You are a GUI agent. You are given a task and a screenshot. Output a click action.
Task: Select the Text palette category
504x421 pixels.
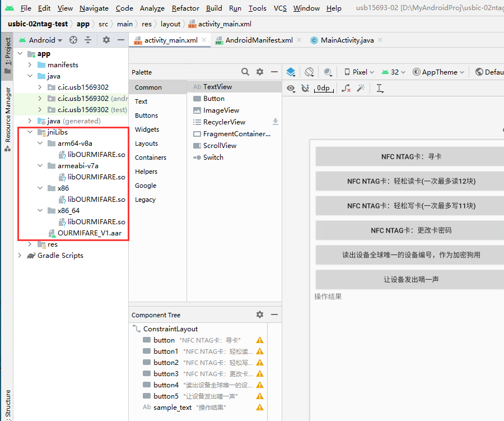(141, 101)
